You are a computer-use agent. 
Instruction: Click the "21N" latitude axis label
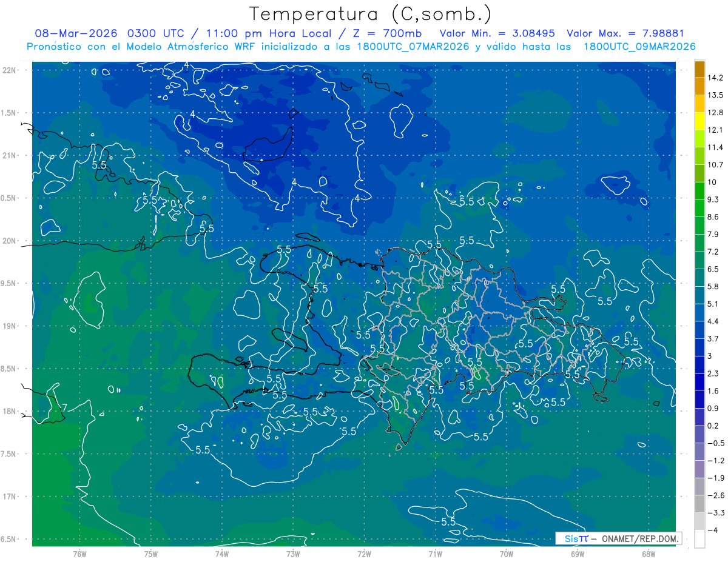[10, 155]
